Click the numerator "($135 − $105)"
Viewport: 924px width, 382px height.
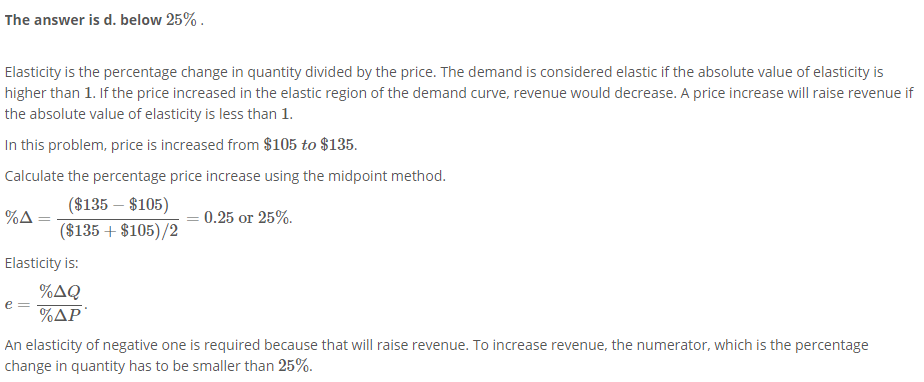pyautogui.click(x=118, y=205)
